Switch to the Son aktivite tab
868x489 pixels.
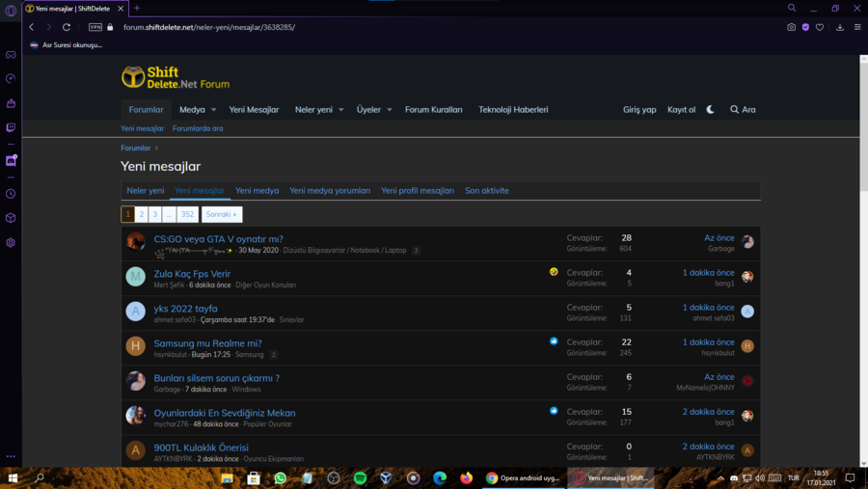click(486, 191)
